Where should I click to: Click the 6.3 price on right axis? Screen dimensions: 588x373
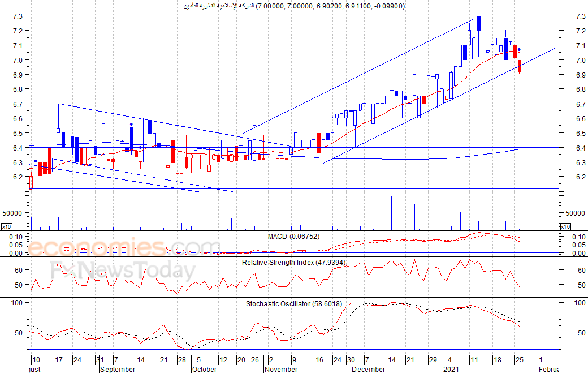pos(581,163)
